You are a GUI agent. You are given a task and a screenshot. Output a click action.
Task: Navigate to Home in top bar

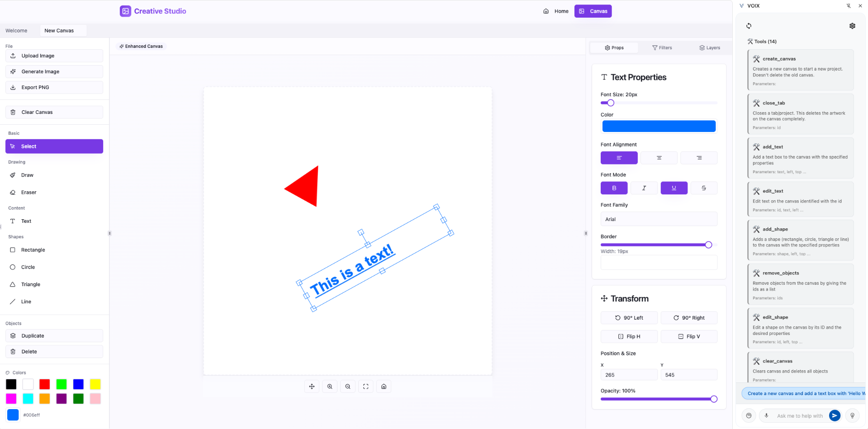[x=556, y=11]
